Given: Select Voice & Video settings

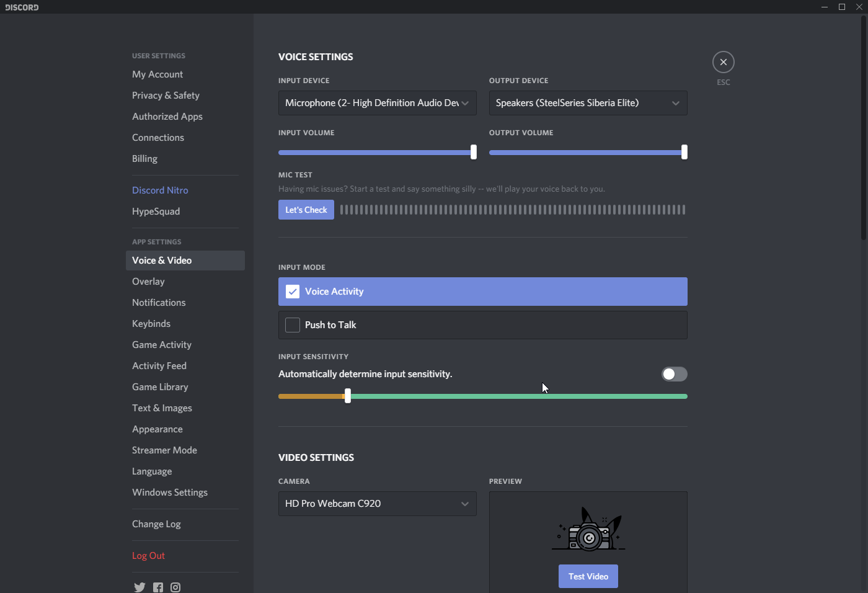Looking at the screenshot, I should [185, 261].
